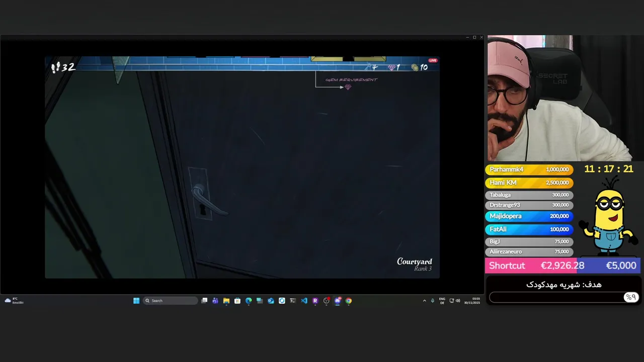The image size is (644, 362).
Task: Launch Microsoft Teams from the taskbar
Action: tap(215, 301)
